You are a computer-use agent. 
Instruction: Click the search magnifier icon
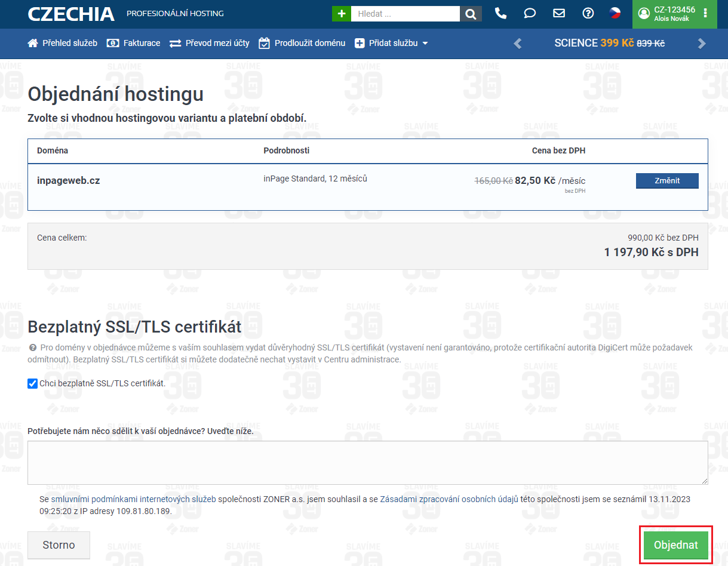(471, 14)
